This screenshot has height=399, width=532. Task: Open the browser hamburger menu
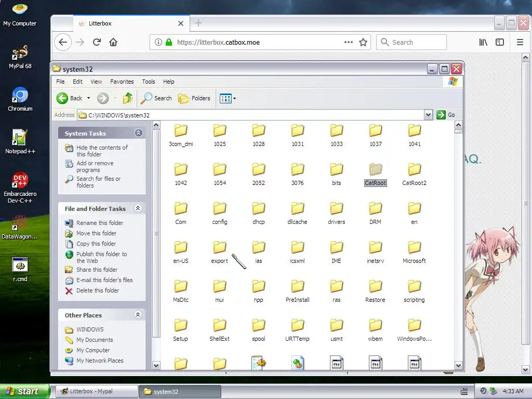tap(520, 42)
